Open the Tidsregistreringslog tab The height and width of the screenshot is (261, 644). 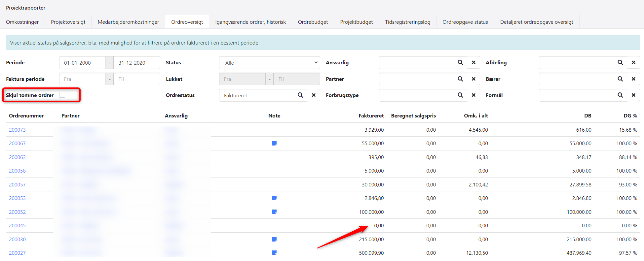pyautogui.click(x=407, y=22)
